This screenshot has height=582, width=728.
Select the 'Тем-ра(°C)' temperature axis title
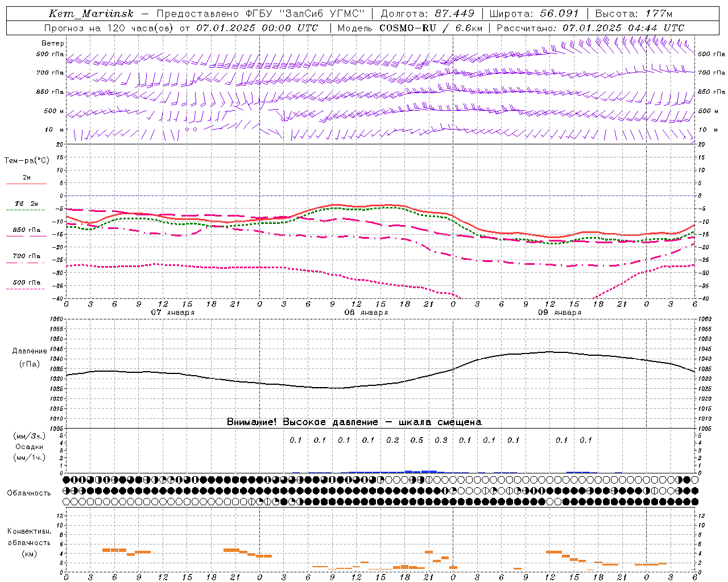(x=27, y=161)
